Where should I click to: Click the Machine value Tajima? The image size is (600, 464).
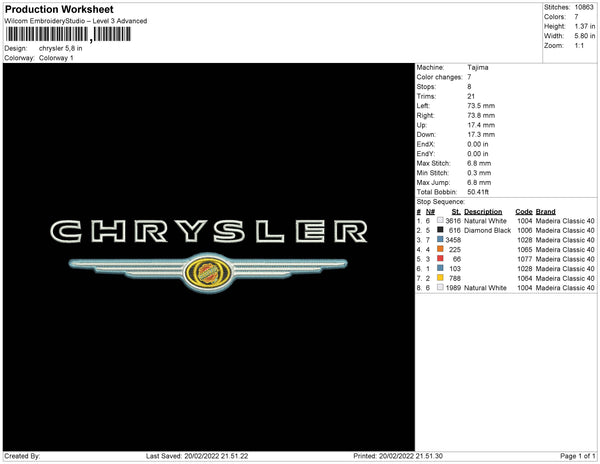point(478,67)
